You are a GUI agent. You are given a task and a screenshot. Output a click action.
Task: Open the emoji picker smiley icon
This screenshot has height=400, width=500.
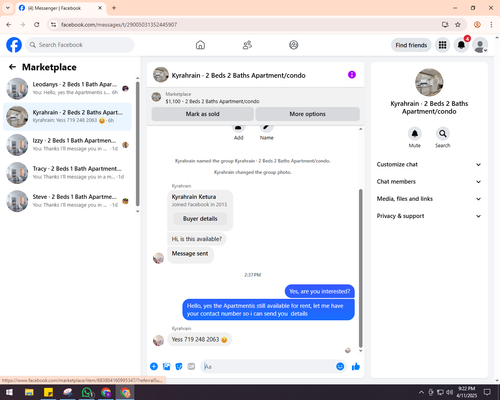(x=340, y=367)
